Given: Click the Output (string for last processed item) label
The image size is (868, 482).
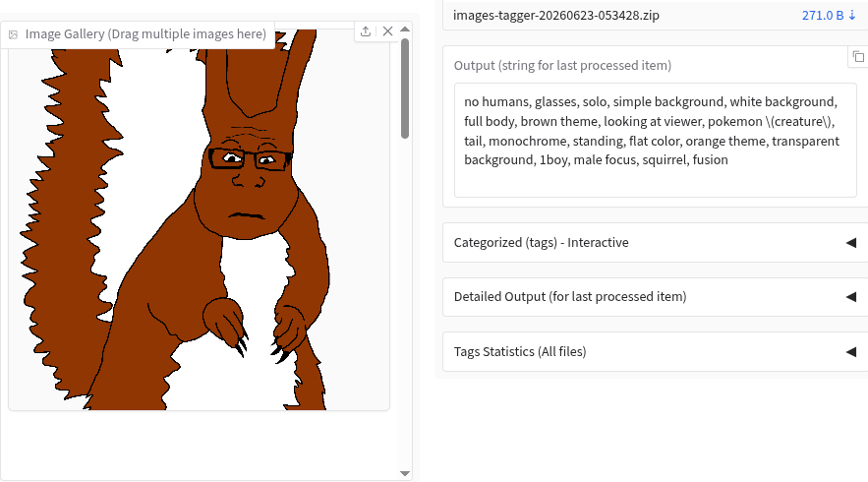Looking at the screenshot, I should tap(562, 65).
